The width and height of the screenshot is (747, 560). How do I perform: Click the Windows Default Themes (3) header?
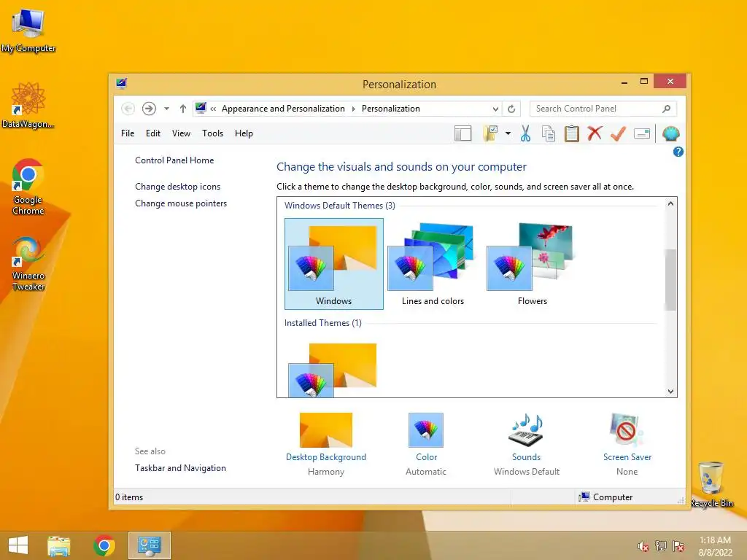(340, 206)
